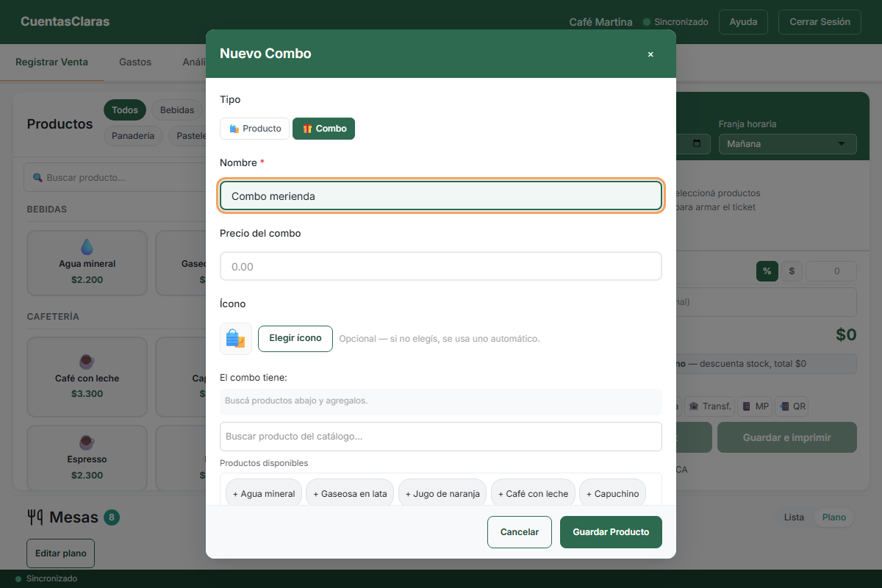Click the combo icon preview thumbnail
The image size is (882, 588).
[x=236, y=339]
